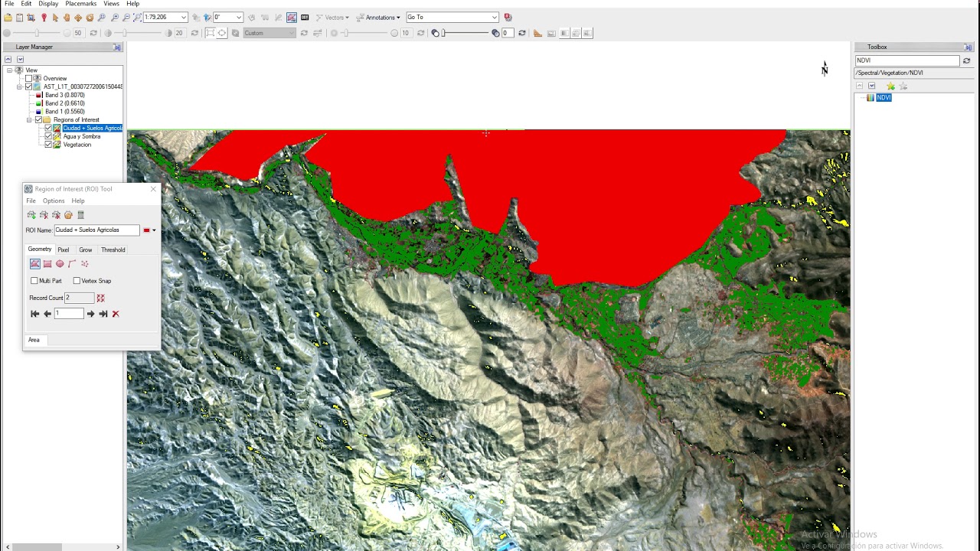Open the Region of Interest tool icon
Image resolution: width=980 pixels, height=551 pixels.
point(292,18)
